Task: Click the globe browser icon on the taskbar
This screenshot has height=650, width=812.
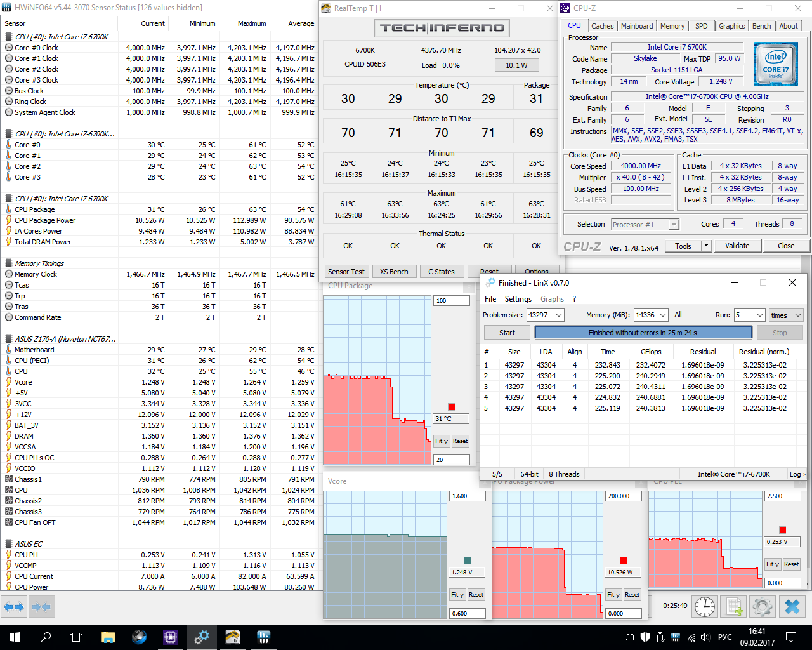Action: (x=140, y=637)
